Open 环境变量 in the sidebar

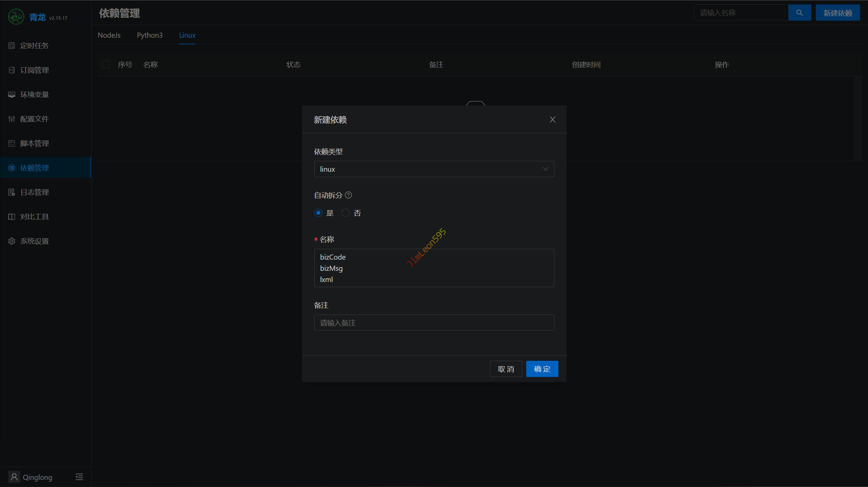(x=34, y=94)
